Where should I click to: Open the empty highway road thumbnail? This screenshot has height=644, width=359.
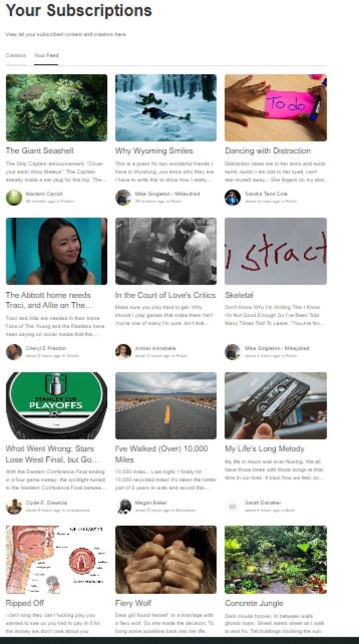point(166,406)
